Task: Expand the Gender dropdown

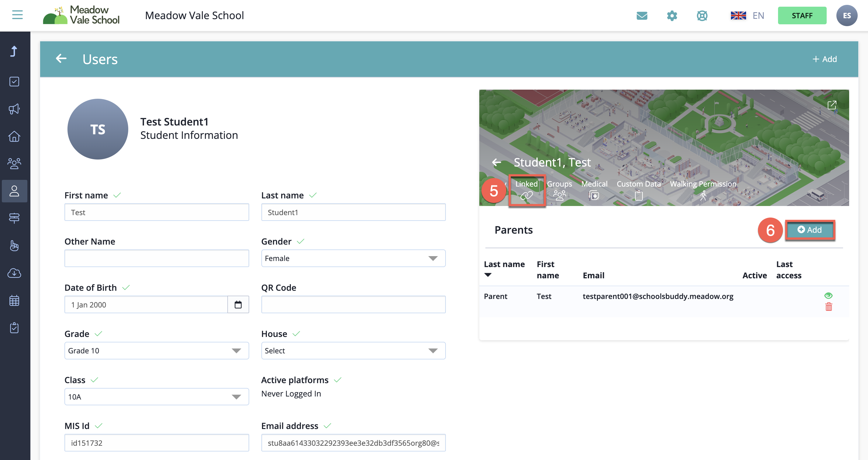Action: 353,258
